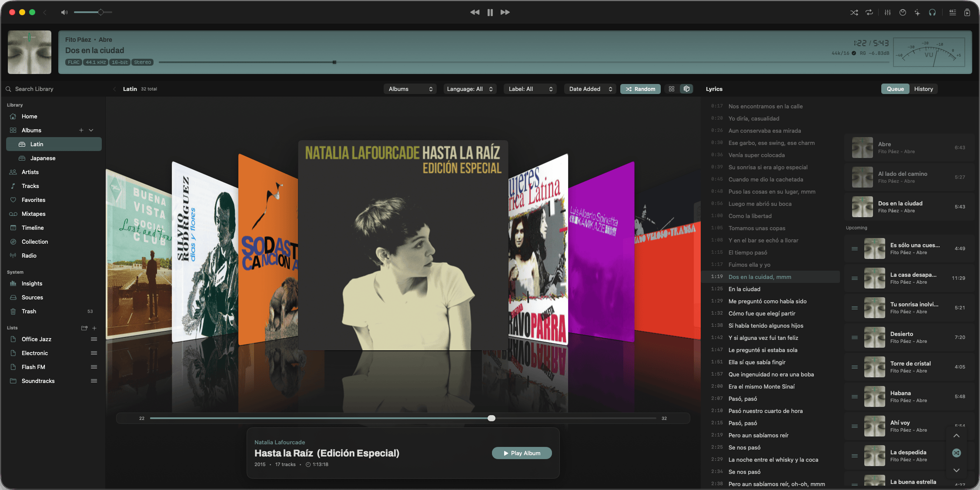Skip to the next track
Screen dimensions: 980x490
505,12
